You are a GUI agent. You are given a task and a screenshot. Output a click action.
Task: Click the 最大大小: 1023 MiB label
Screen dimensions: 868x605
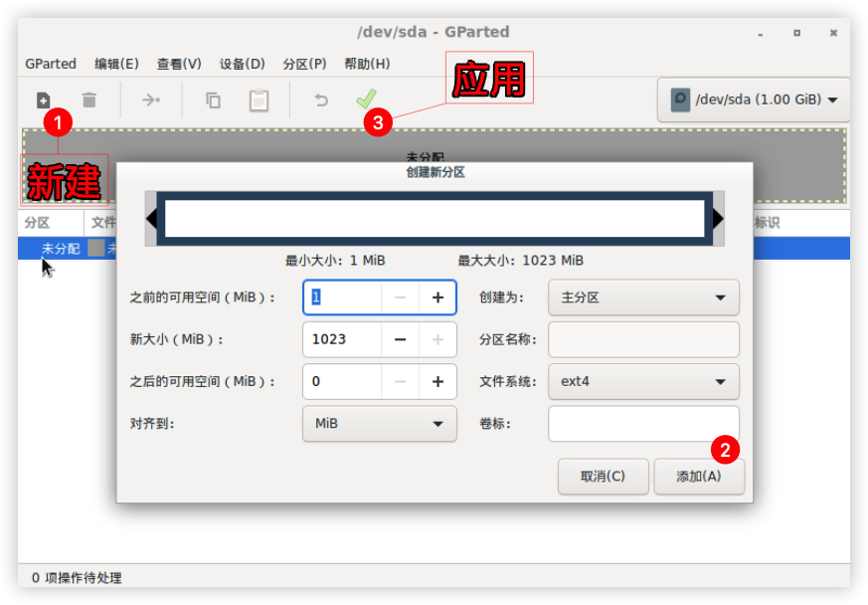click(x=520, y=261)
